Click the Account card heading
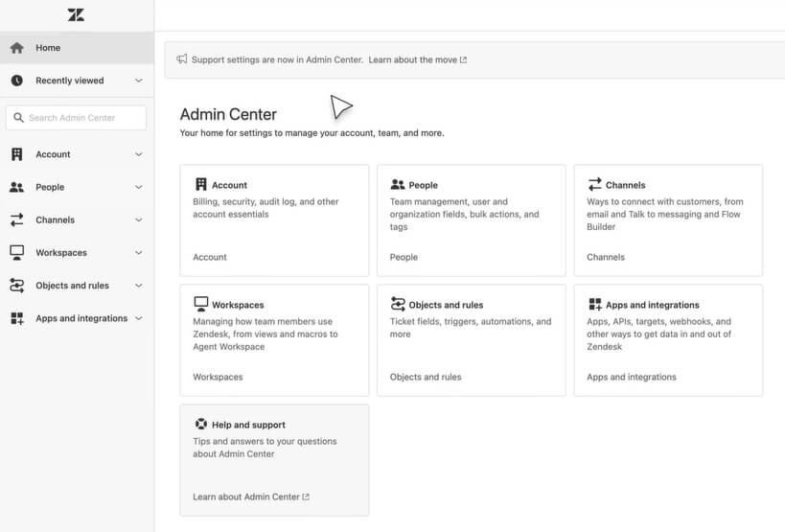The height and width of the screenshot is (532, 785). coord(229,185)
